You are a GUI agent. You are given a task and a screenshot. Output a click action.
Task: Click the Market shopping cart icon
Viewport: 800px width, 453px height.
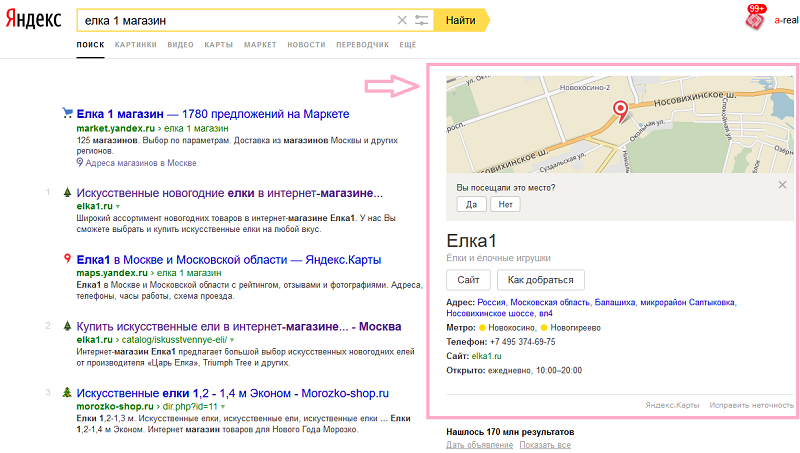pos(67,113)
